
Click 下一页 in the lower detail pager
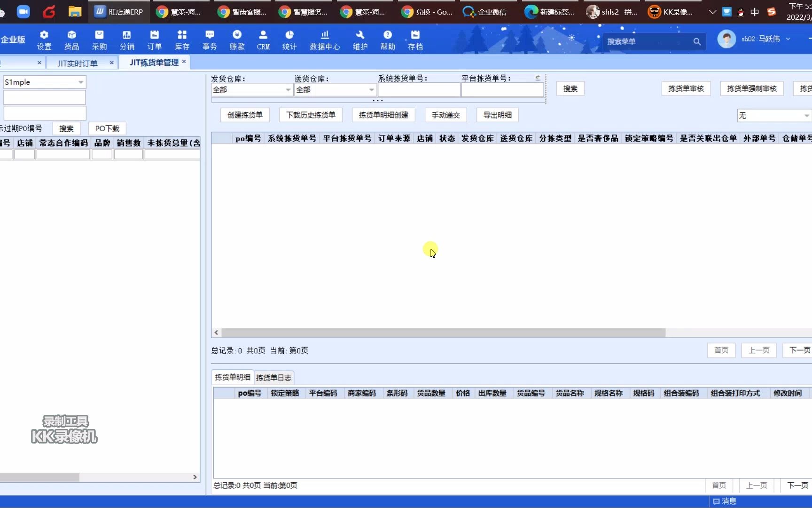click(x=798, y=485)
